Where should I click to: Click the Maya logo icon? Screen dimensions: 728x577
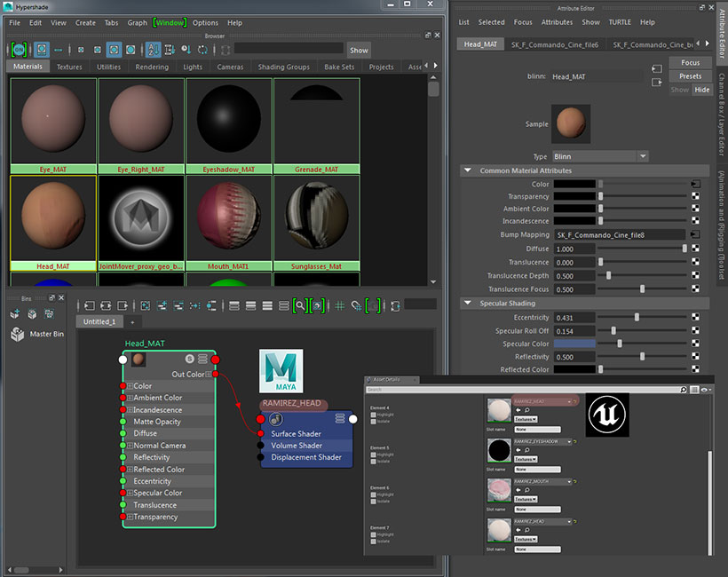point(281,372)
